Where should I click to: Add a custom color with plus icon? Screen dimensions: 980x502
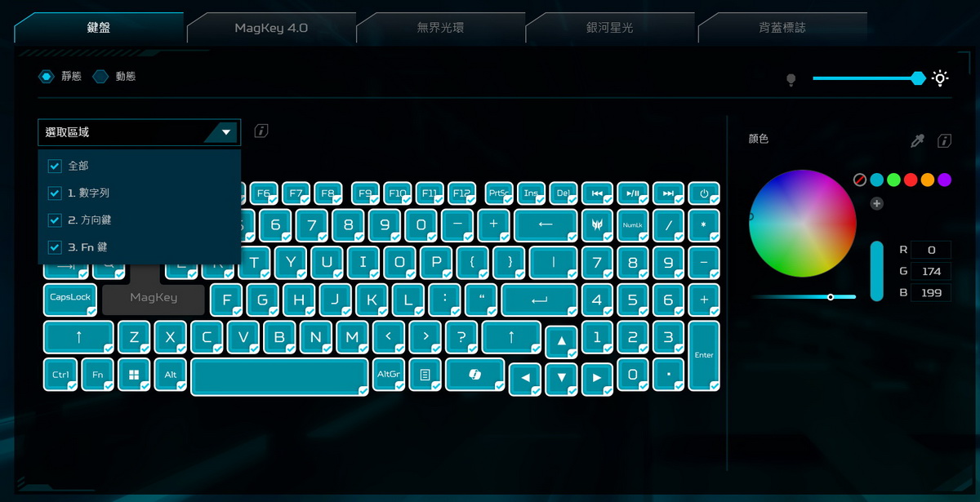877,203
